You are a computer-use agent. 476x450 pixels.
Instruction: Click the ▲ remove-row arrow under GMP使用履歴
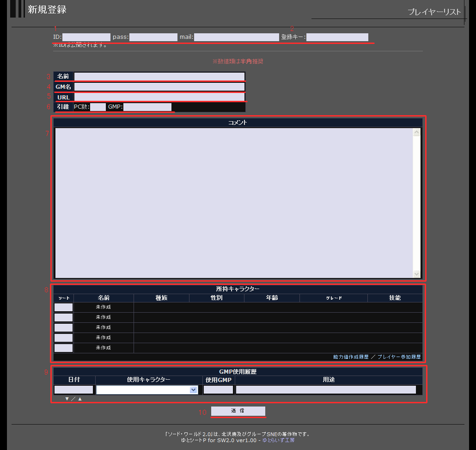coord(80,399)
